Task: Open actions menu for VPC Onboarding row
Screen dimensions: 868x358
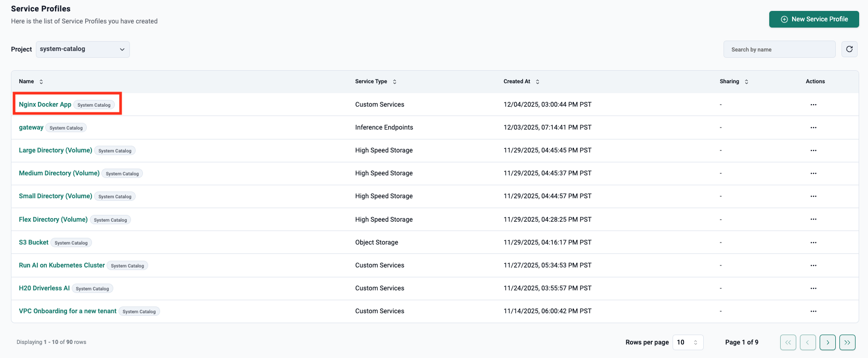Action: (x=813, y=311)
